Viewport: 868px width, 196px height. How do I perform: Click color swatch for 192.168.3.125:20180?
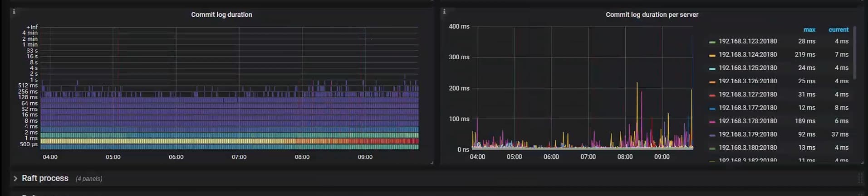click(712, 68)
